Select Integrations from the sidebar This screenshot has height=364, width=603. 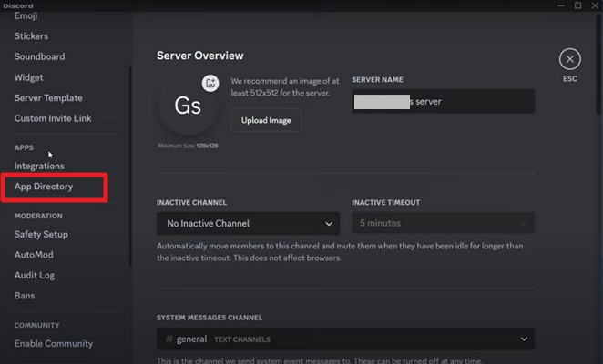coord(39,166)
